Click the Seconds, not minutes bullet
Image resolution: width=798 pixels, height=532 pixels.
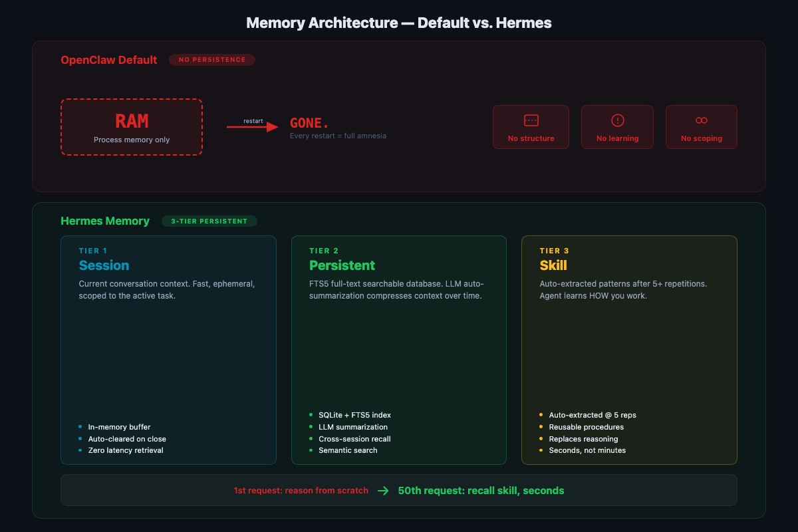click(x=583, y=450)
